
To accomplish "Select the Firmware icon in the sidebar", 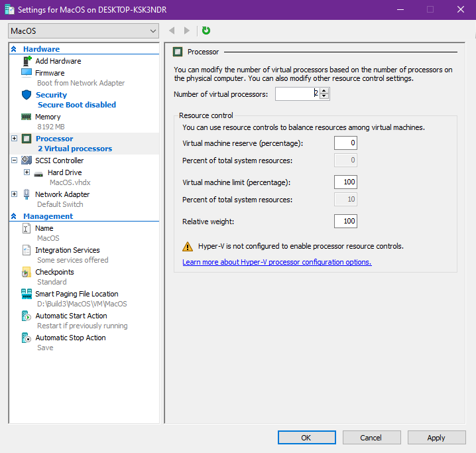I will (27, 72).
